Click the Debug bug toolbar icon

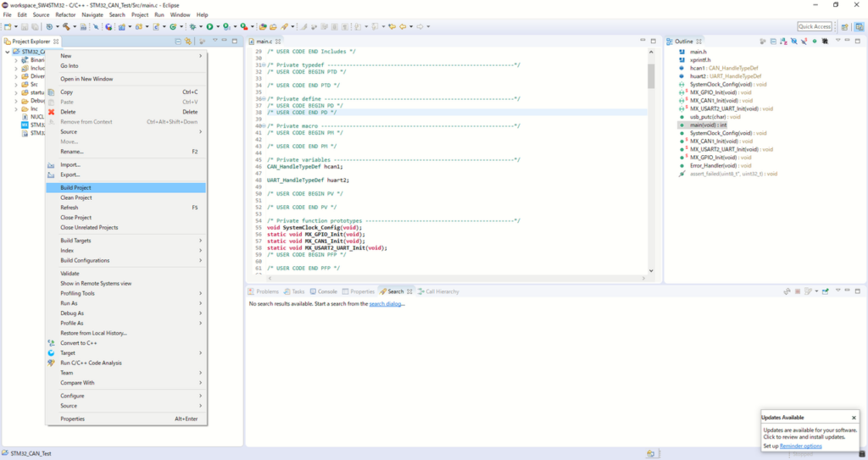pos(192,26)
